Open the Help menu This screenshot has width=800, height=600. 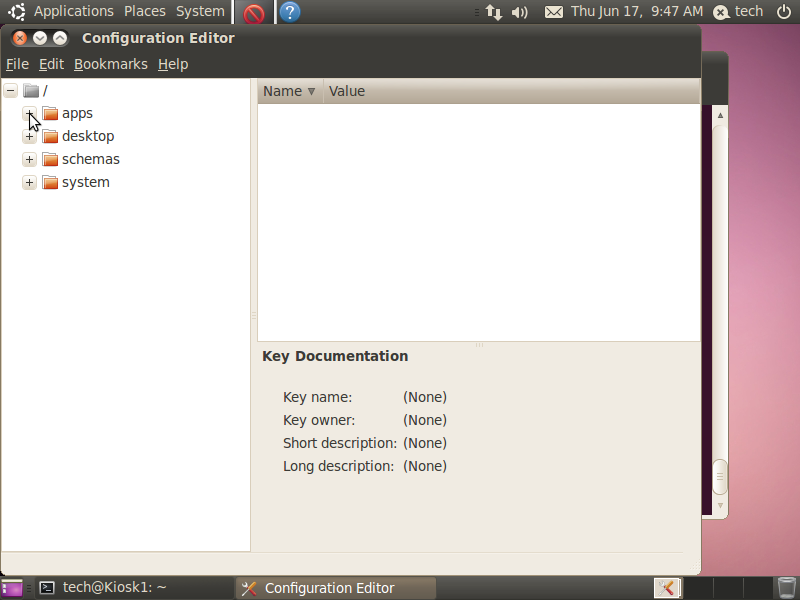tap(173, 64)
